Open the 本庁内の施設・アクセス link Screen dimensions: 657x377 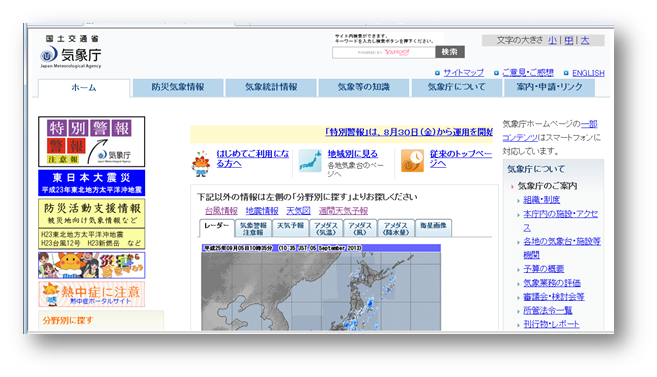560,221
